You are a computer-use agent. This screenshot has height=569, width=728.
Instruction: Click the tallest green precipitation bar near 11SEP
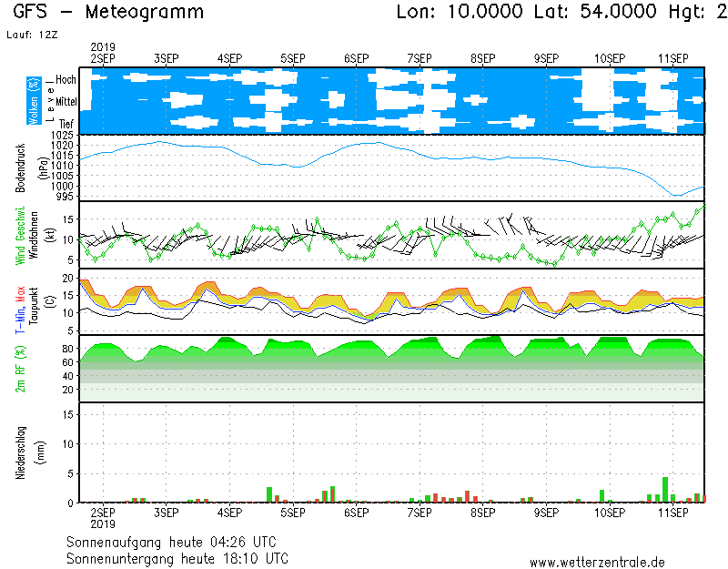tap(665, 490)
